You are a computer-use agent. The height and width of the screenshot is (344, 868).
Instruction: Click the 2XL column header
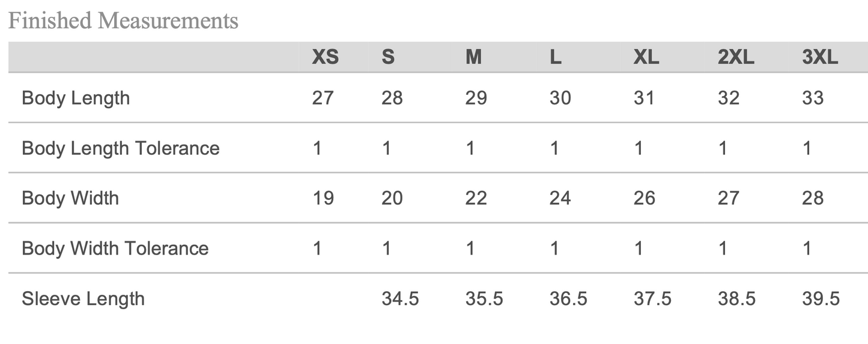[x=735, y=58]
